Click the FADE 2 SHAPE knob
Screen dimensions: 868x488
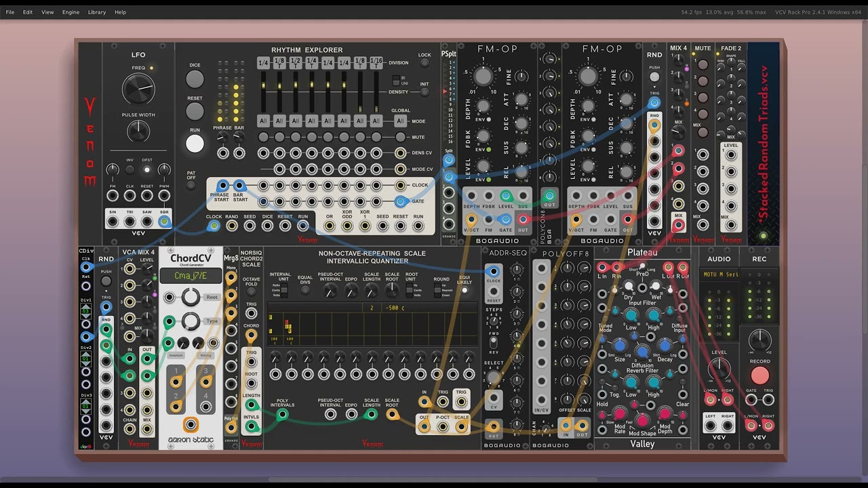[731, 62]
